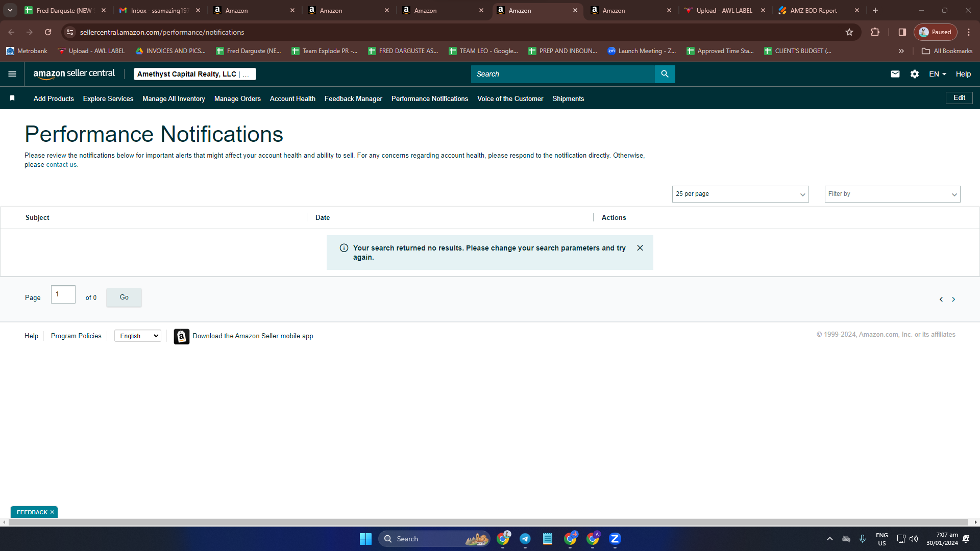Click the FEEDBACK button
This screenshot has height=551, width=980.
[32, 512]
